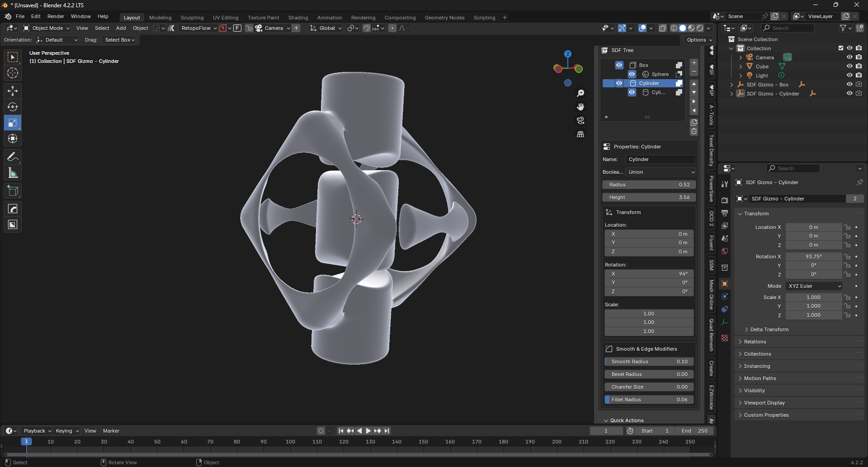Open the Boolean Union dropdown
Screen dimensions: 868x467
pos(660,172)
